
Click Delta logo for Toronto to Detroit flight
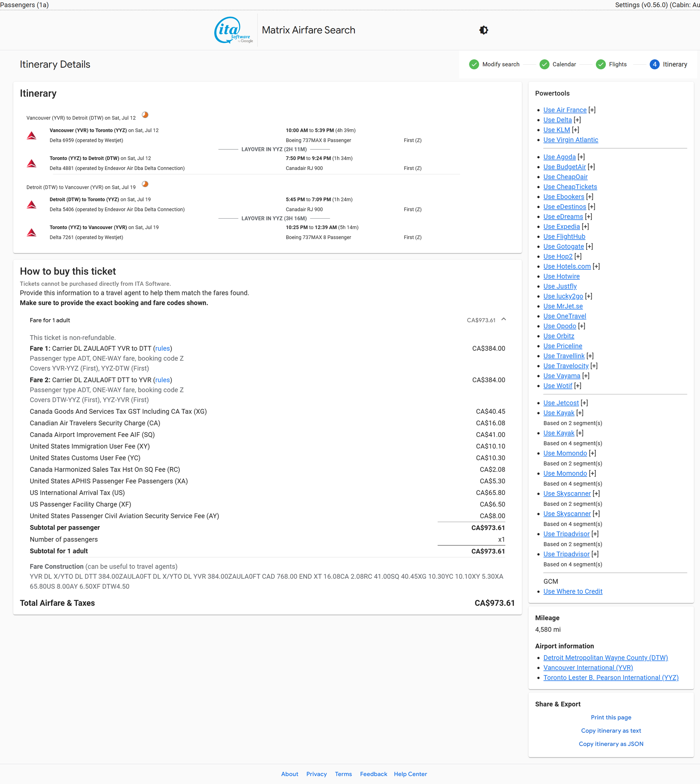[31, 163]
